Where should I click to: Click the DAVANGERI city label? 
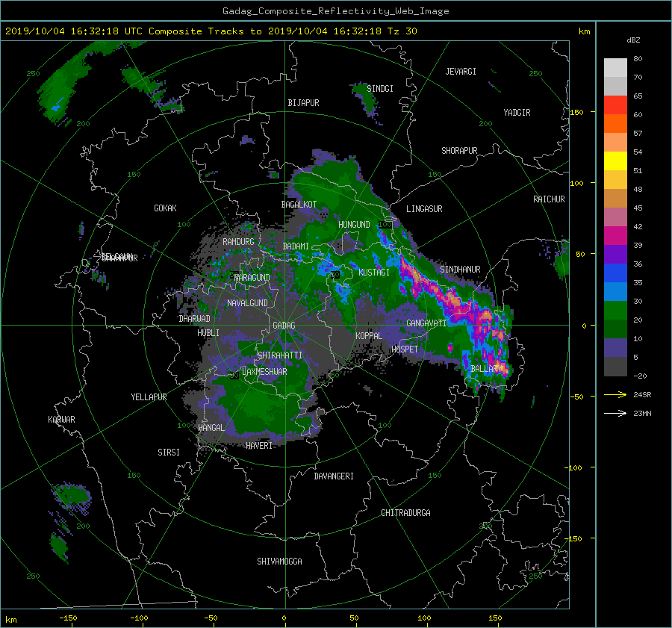click(334, 476)
